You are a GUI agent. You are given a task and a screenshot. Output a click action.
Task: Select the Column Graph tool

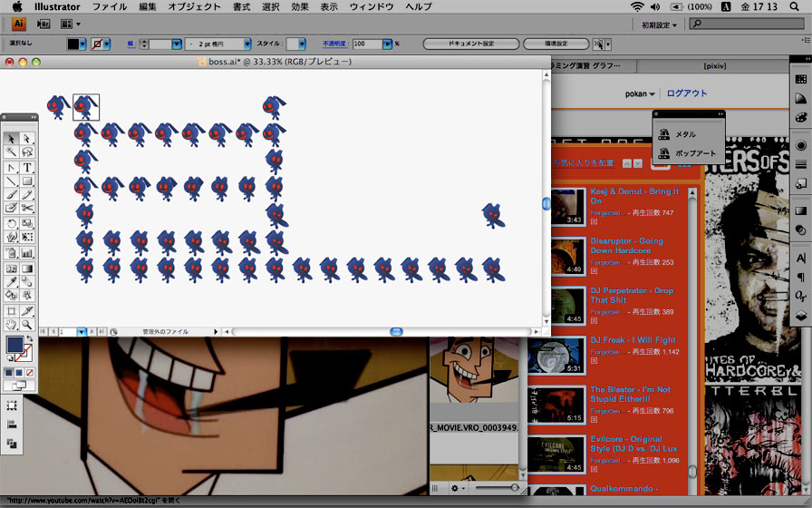(27, 253)
